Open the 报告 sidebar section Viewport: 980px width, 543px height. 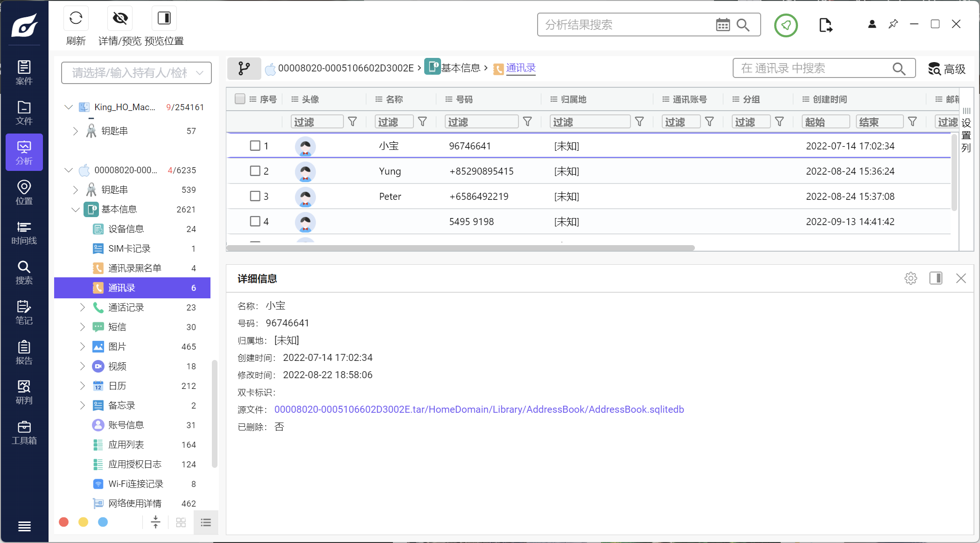24,353
